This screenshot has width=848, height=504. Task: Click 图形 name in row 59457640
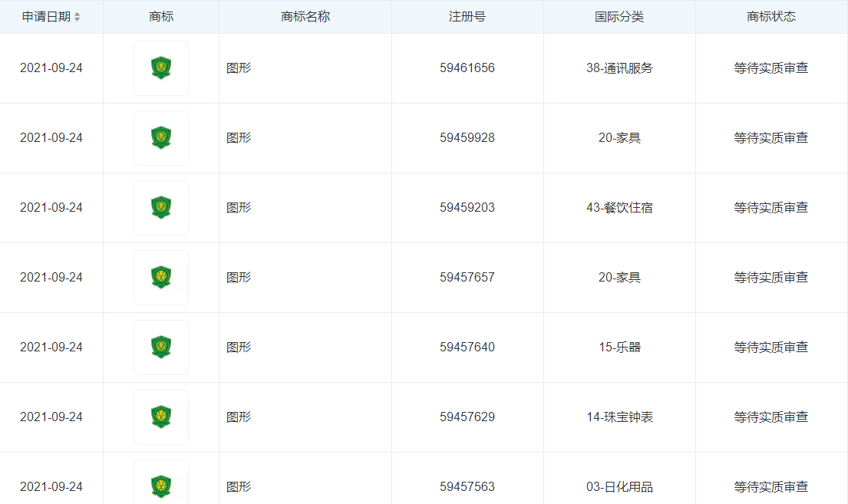pos(239,348)
